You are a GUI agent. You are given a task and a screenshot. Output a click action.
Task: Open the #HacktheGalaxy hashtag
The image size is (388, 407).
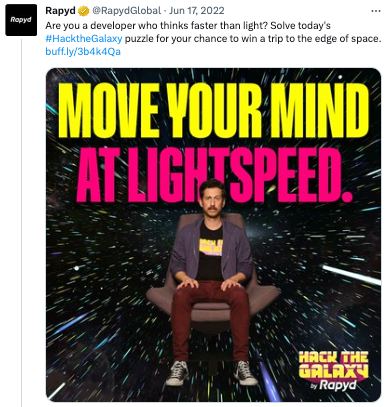tap(84, 39)
